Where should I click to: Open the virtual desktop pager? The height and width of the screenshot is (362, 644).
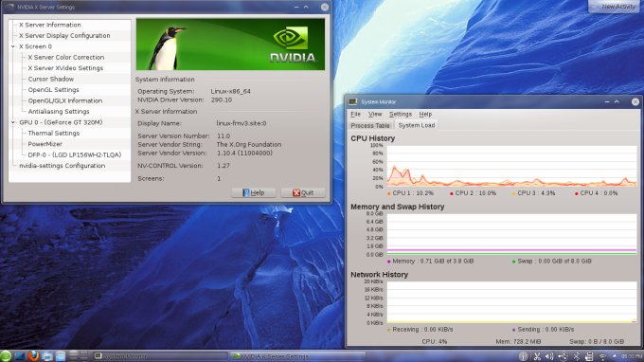(79, 355)
